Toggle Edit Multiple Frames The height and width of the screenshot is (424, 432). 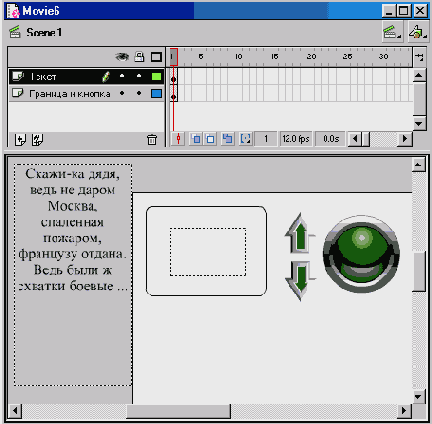pos(228,139)
